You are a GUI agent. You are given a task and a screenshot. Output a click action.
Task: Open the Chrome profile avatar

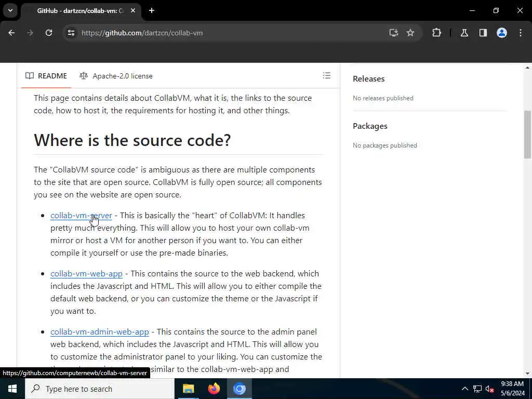[502, 33]
